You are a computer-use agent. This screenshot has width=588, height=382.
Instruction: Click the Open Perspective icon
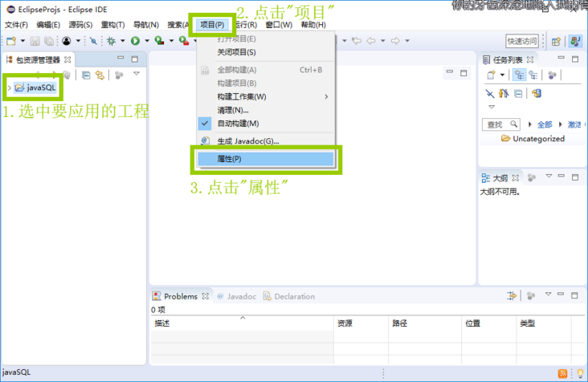coord(556,41)
